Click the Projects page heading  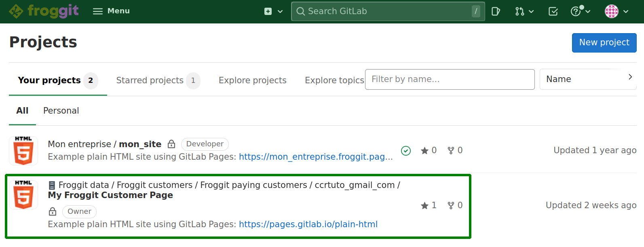tap(43, 42)
